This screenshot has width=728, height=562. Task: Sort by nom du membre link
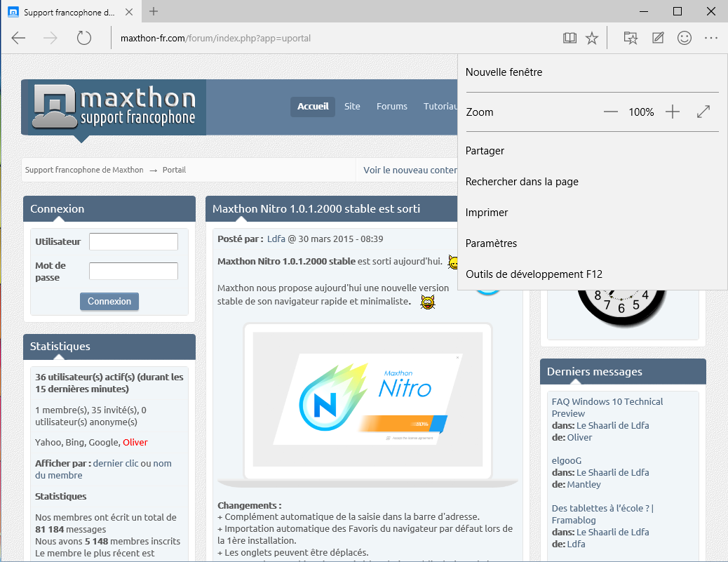pyautogui.click(x=103, y=469)
